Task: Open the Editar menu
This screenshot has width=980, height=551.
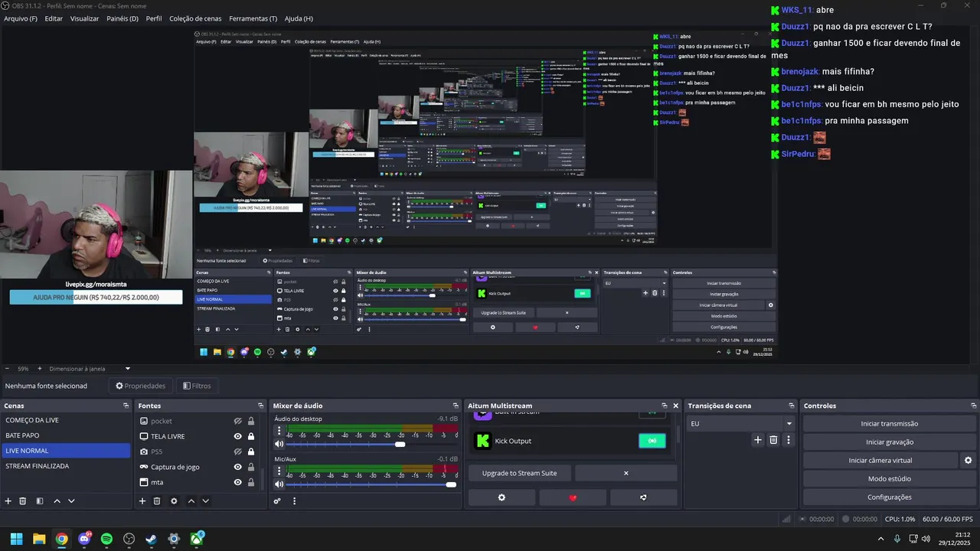Action: click(x=54, y=18)
